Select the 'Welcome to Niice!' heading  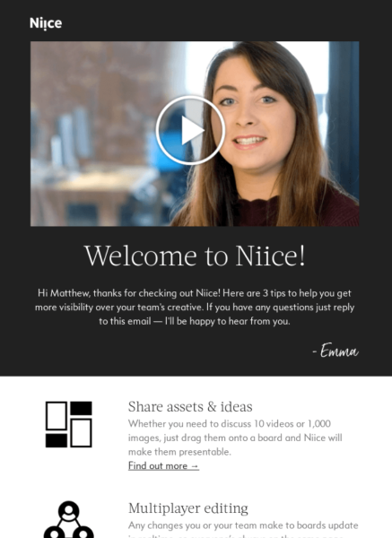[x=195, y=256]
